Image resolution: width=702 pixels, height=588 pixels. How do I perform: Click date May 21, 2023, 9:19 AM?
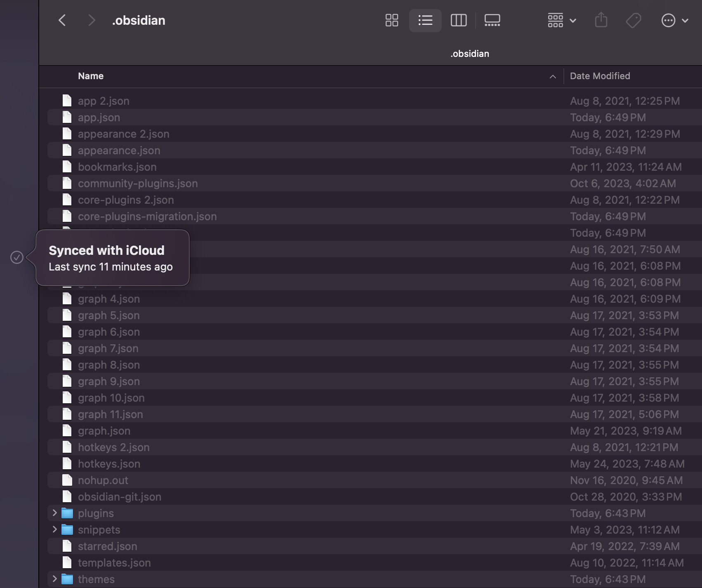(626, 431)
